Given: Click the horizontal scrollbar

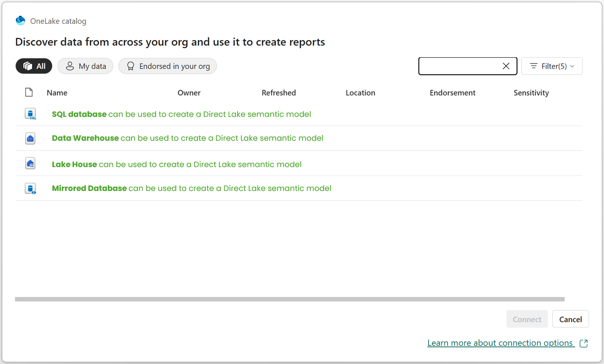Looking at the screenshot, I should [x=290, y=299].
